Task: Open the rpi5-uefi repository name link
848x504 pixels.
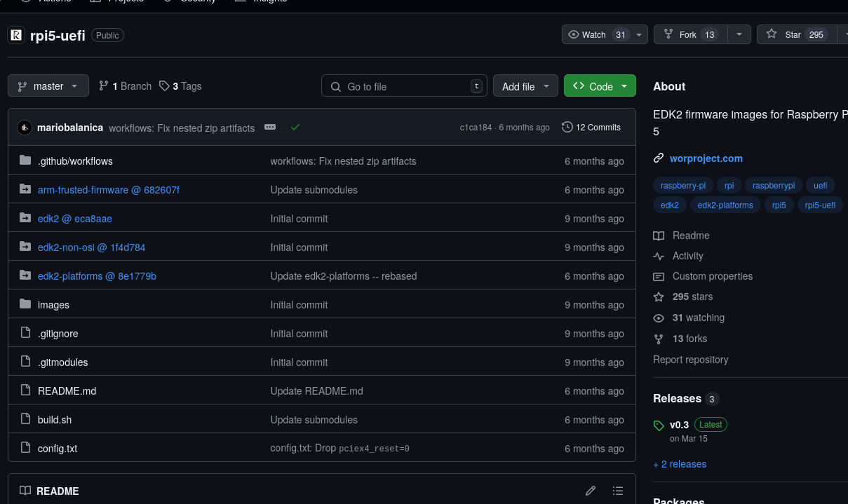Action: tap(58, 35)
